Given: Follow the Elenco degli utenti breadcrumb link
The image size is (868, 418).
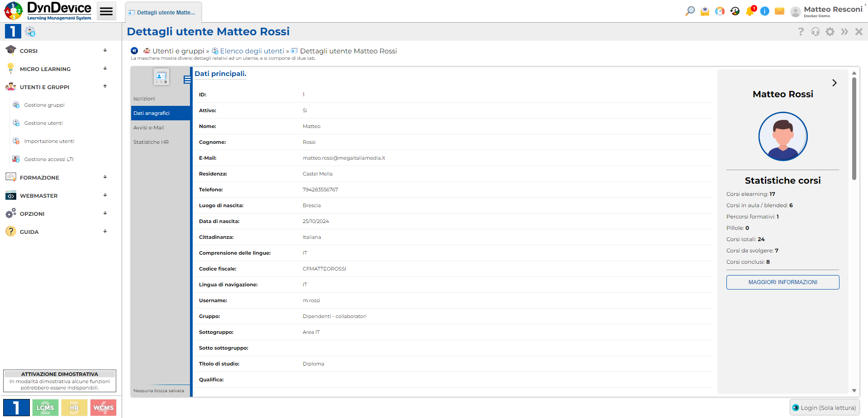Looking at the screenshot, I should pos(252,51).
